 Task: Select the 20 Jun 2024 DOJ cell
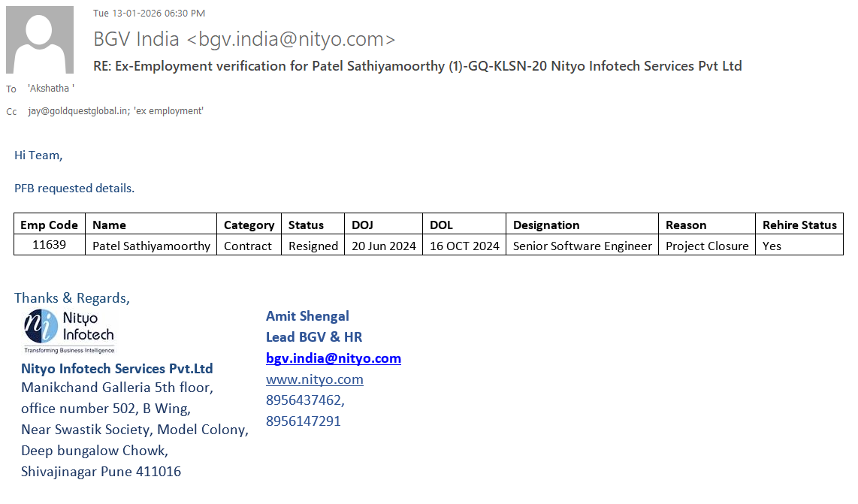coord(383,246)
